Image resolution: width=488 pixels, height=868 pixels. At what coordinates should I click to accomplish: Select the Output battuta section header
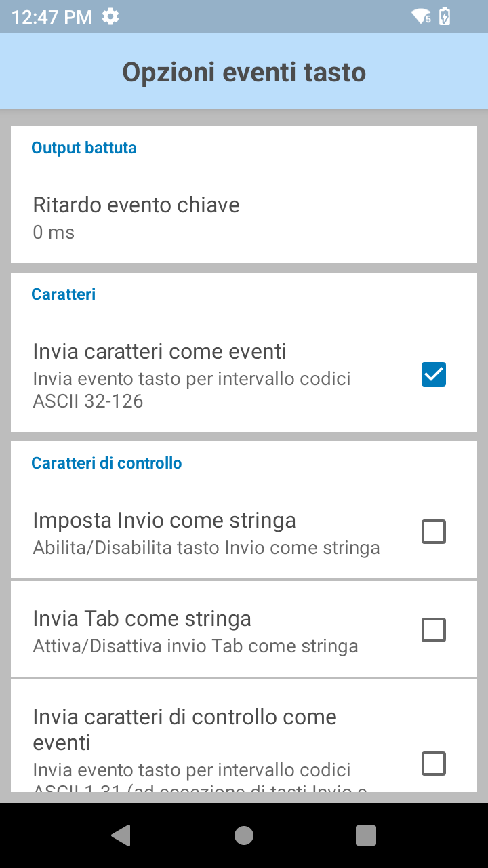[x=84, y=148]
